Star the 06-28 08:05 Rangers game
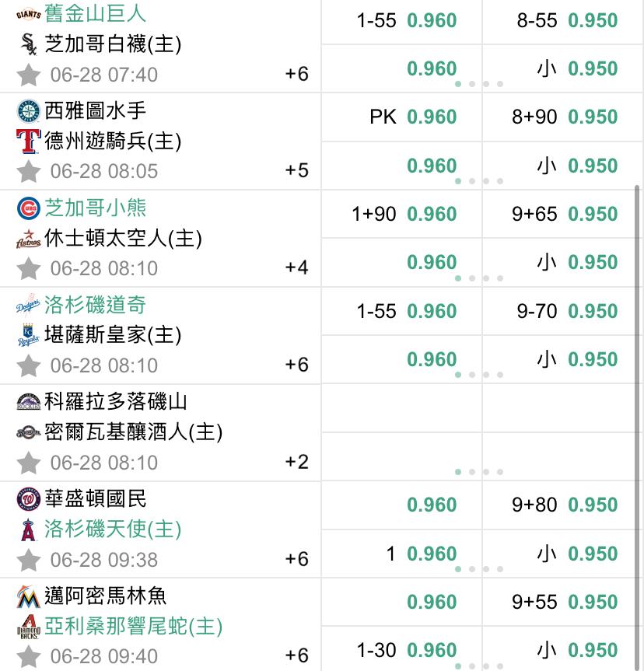The height and width of the screenshot is (671, 644). point(29,171)
